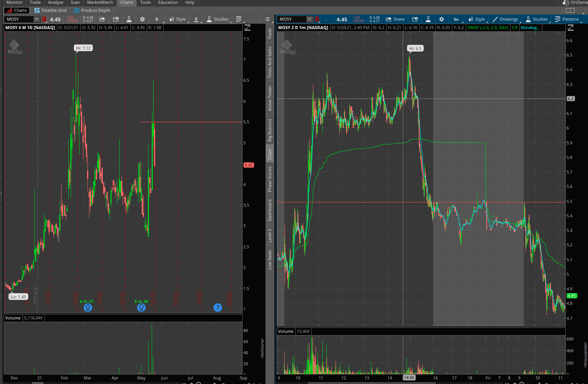Click left chart Volume label
Viewport: 588px width, 384px height.
tap(13, 318)
